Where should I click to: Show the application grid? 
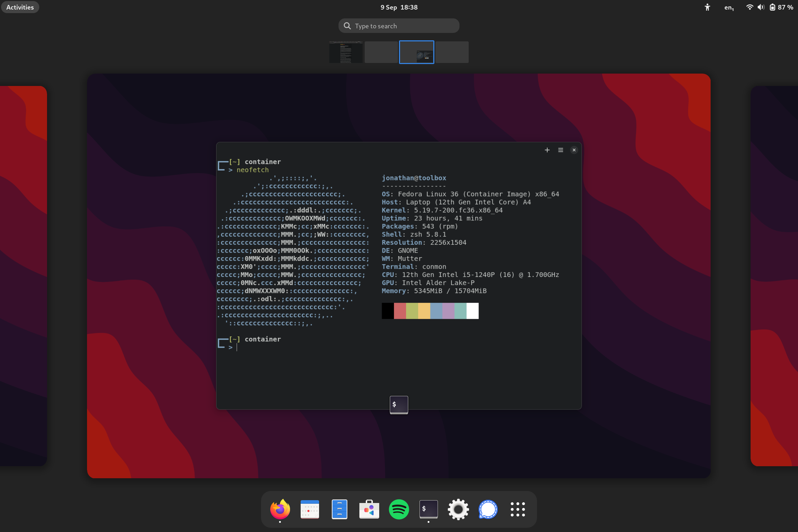tap(517, 509)
